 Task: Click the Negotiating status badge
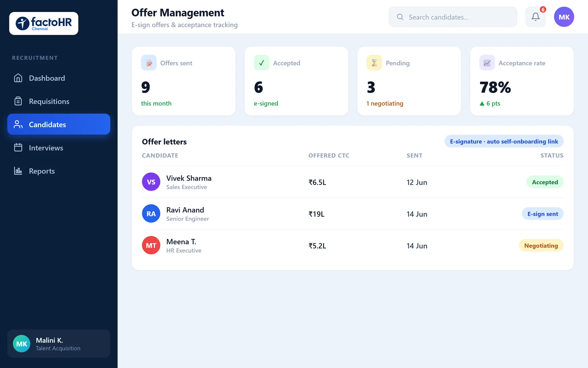pyautogui.click(x=541, y=246)
